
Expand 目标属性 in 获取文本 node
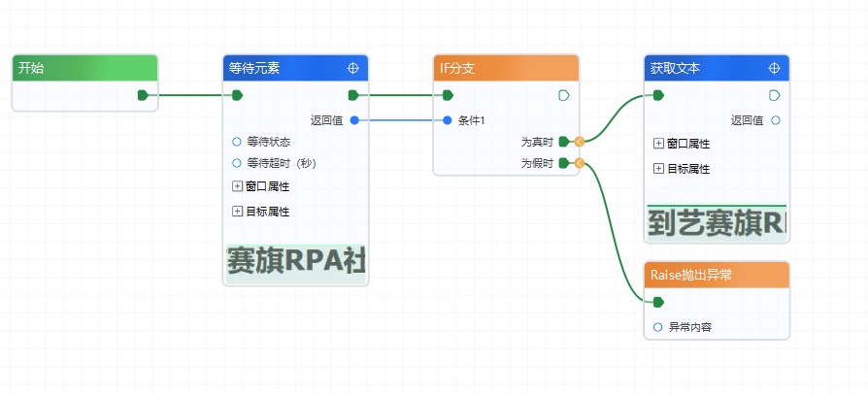tap(658, 169)
